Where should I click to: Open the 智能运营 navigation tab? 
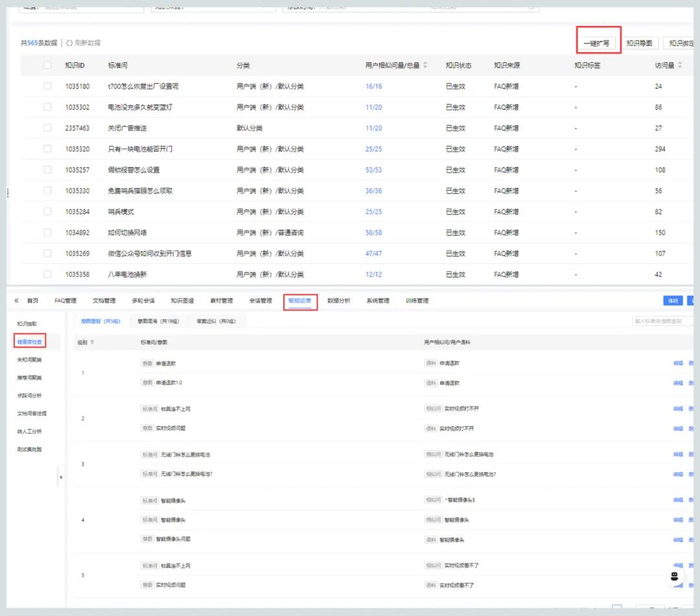pyautogui.click(x=300, y=300)
